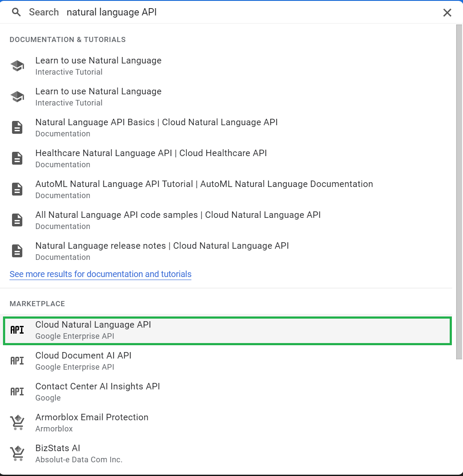Viewport: 463px width, 476px height.
Task: Select Contact Center AI Insights API result
Action: coord(226,392)
